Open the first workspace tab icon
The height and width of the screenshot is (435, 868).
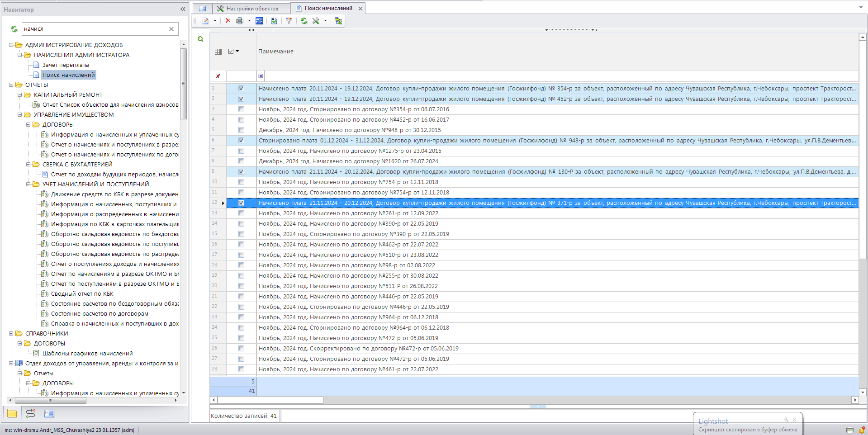[x=202, y=8]
